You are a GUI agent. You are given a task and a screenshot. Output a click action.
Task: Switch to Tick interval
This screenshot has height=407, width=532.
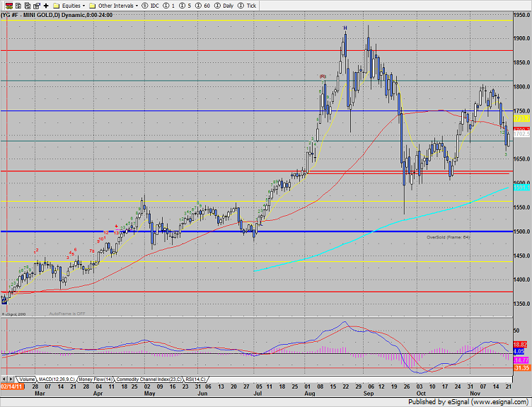click(x=247, y=6)
